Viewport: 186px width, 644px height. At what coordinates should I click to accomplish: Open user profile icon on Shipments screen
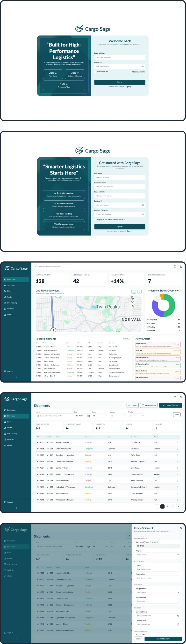[181, 397]
